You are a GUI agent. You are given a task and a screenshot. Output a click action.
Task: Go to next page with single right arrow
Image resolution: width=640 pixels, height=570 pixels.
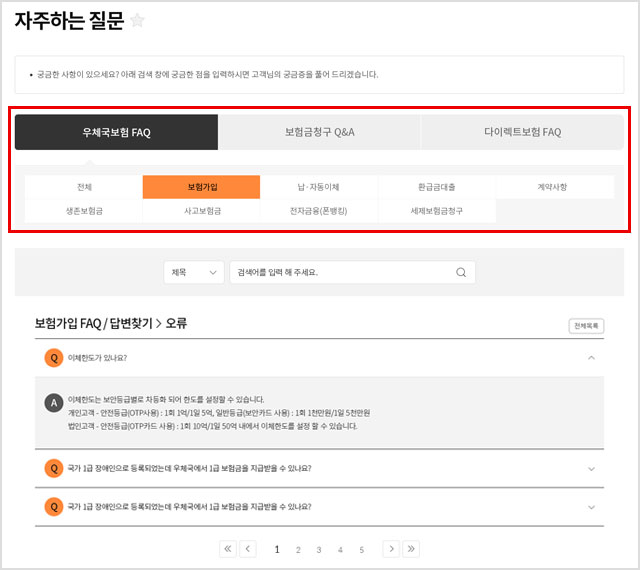tap(391, 549)
